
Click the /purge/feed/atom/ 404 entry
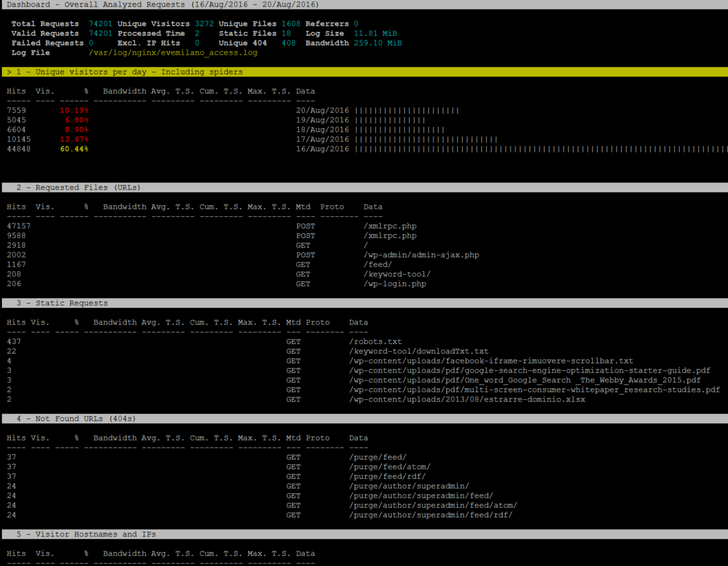(x=390, y=467)
